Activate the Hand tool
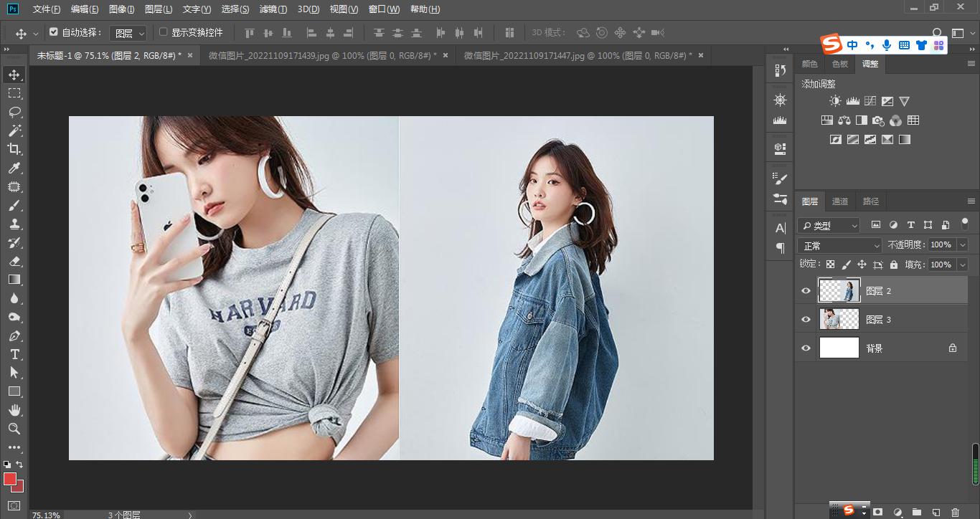The height and width of the screenshot is (519, 980). 14,410
